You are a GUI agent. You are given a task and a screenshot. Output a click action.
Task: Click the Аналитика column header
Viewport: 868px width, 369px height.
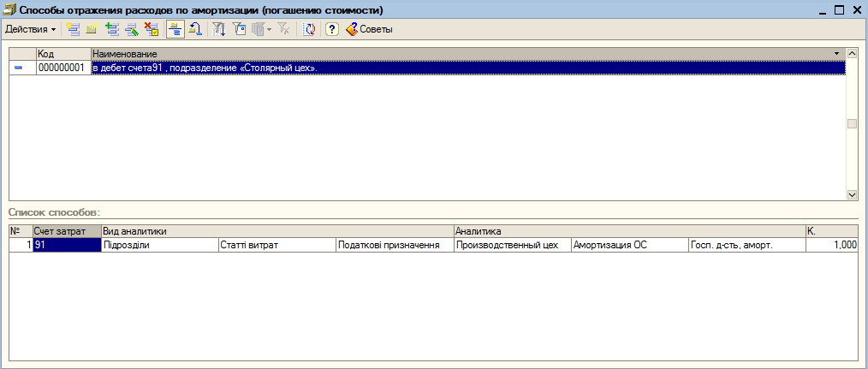pyautogui.click(x=629, y=230)
